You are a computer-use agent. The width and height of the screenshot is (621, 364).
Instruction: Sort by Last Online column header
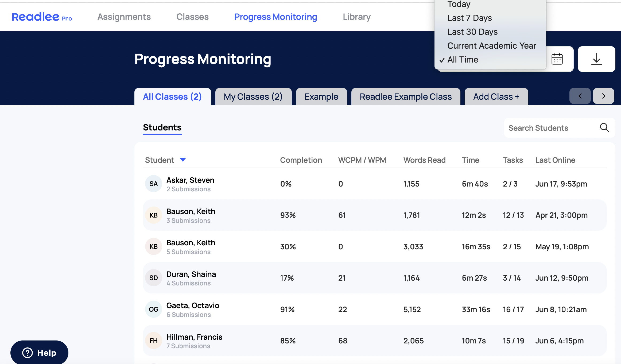(555, 160)
